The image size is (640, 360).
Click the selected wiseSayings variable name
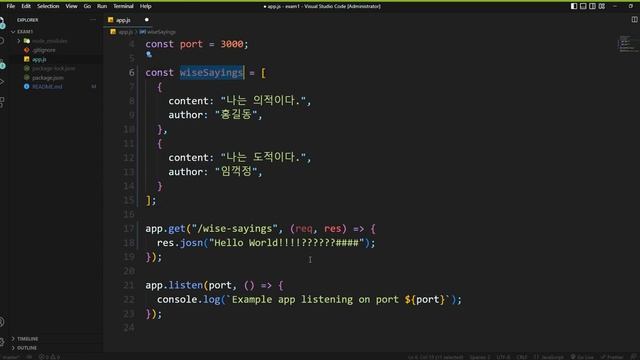(211, 73)
